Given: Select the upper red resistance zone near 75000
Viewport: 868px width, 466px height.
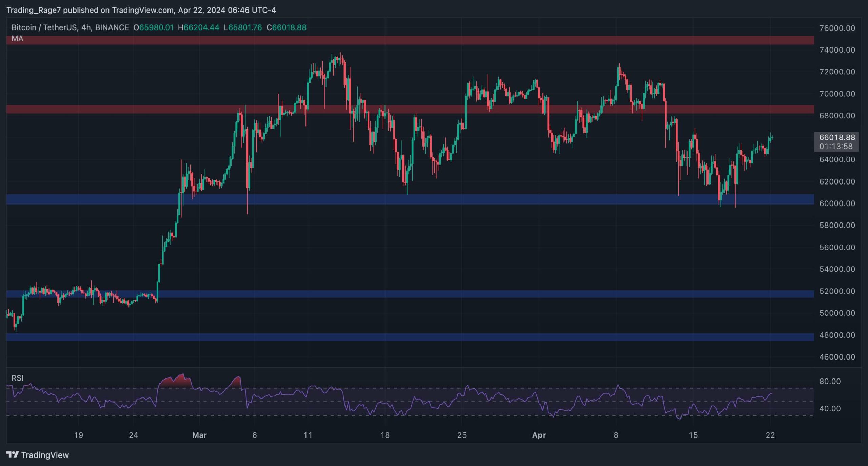Looking at the screenshot, I should [407, 40].
